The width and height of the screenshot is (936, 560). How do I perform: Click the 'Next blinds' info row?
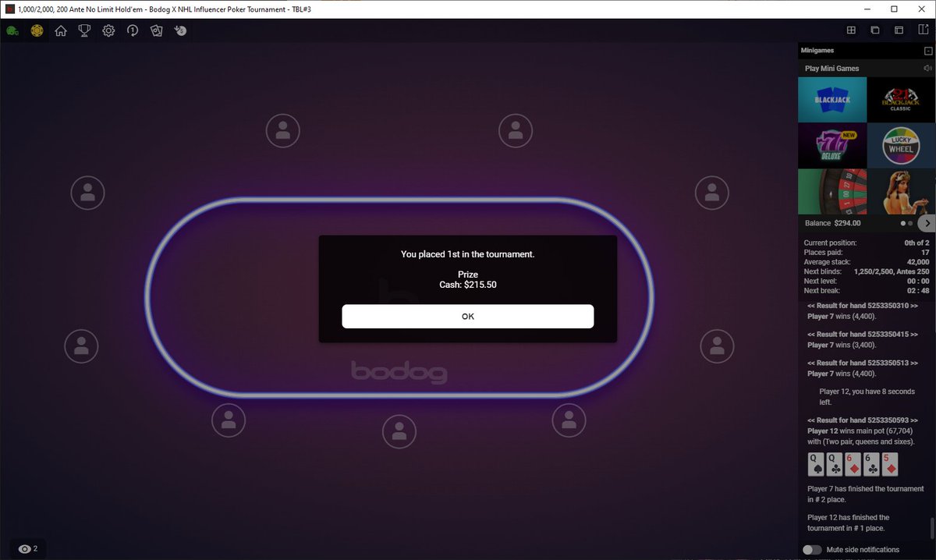click(867, 271)
